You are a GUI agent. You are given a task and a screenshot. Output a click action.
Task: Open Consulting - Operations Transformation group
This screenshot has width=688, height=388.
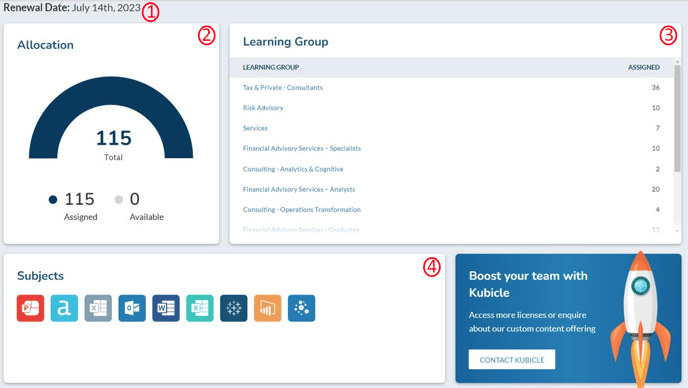301,209
